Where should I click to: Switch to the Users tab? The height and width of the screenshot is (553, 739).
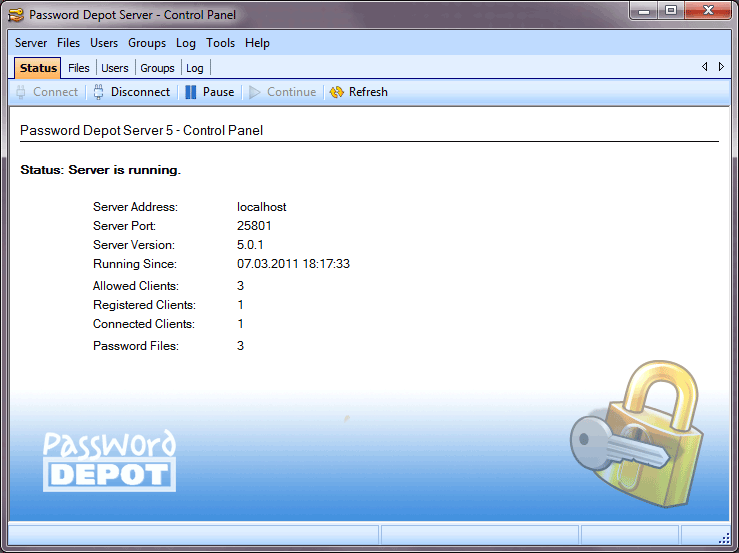tap(115, 68)
